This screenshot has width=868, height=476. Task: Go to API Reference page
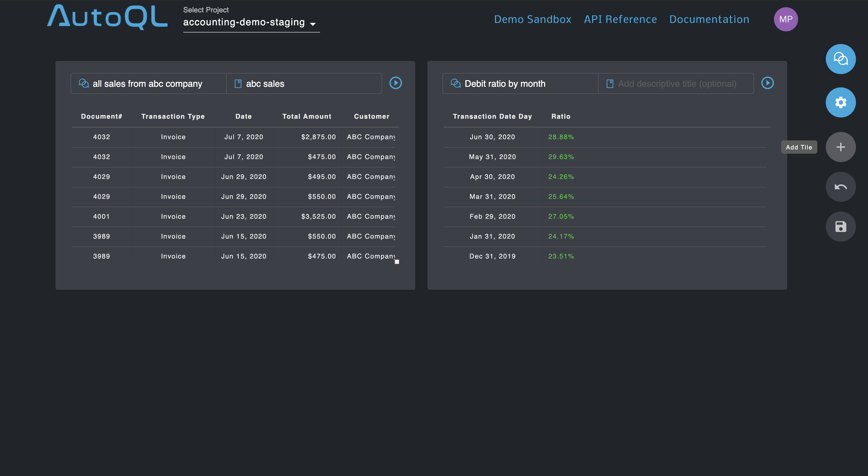(x=620, y=19)
